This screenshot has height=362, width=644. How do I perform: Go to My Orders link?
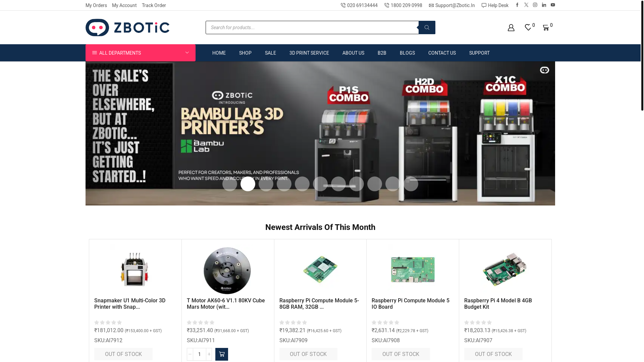click(x=96, y=5)
